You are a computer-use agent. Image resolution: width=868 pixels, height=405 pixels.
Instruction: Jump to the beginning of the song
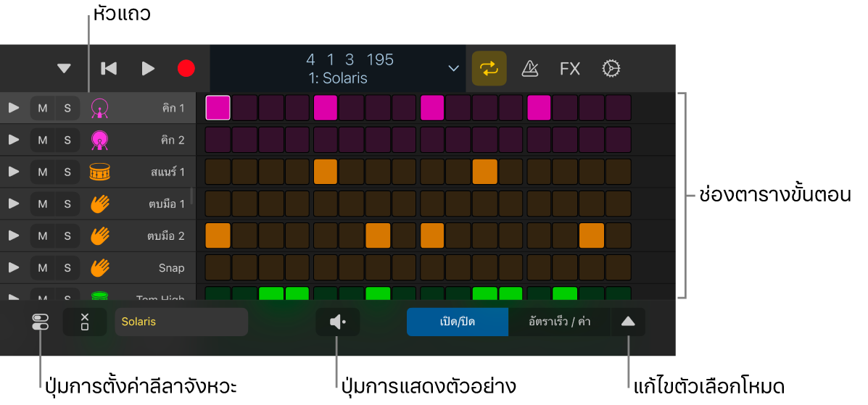pos(109,69)
